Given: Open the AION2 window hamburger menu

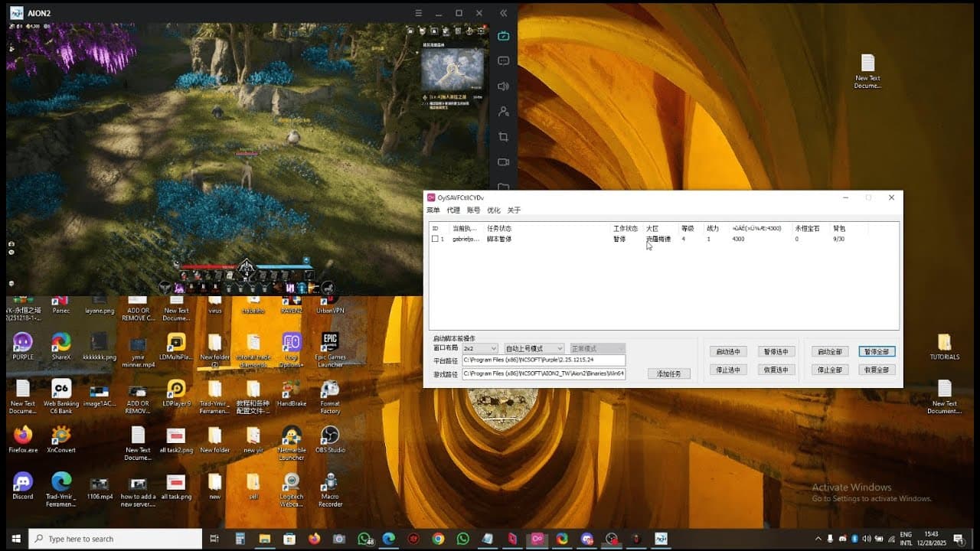Looking at the screenshot, I should 418,13.
